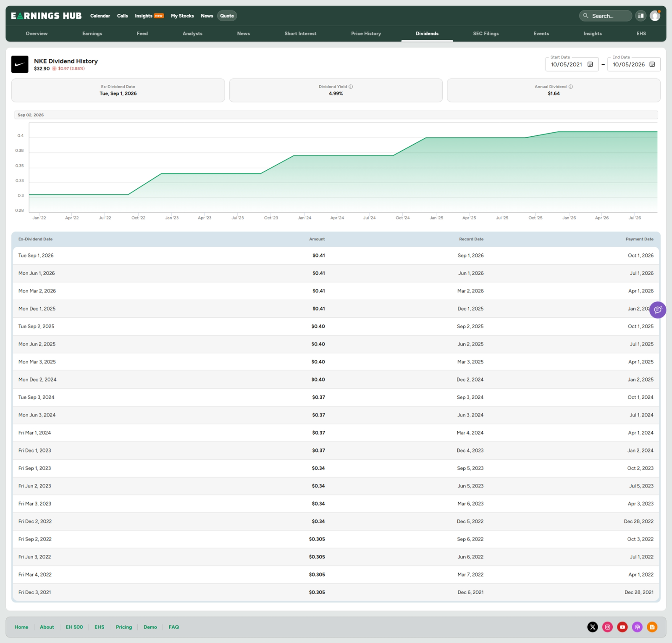The image size is (672, 643).
Task: Switch to the Overview tab
Action: (37, 34)
